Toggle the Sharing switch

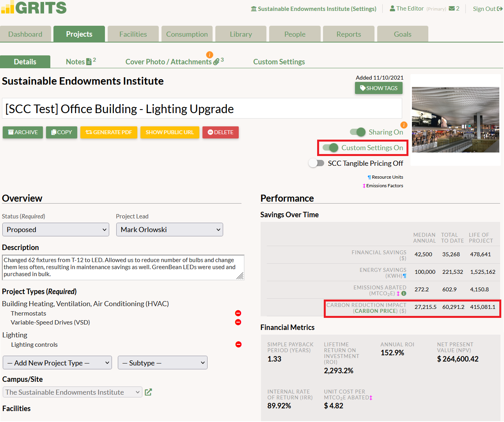358,132
